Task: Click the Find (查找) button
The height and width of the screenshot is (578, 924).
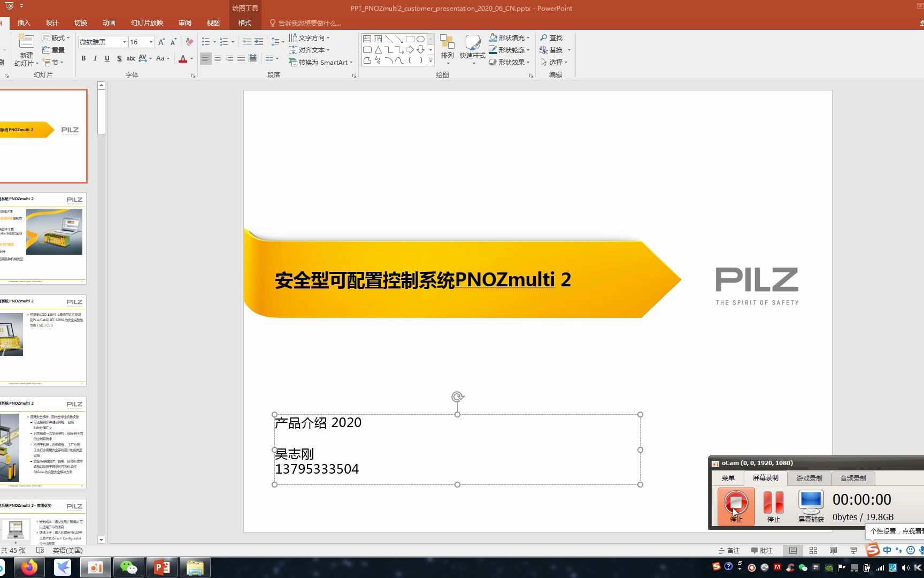Action: click(551, 37)
